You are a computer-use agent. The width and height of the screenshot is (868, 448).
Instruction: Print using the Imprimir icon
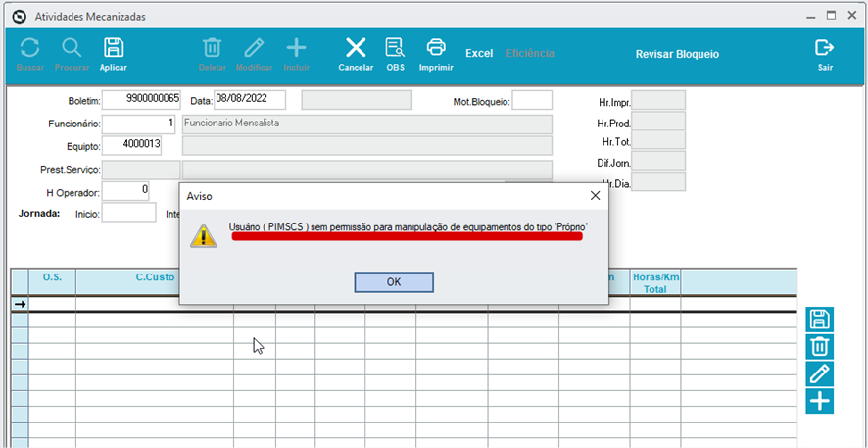coord(436,48)
